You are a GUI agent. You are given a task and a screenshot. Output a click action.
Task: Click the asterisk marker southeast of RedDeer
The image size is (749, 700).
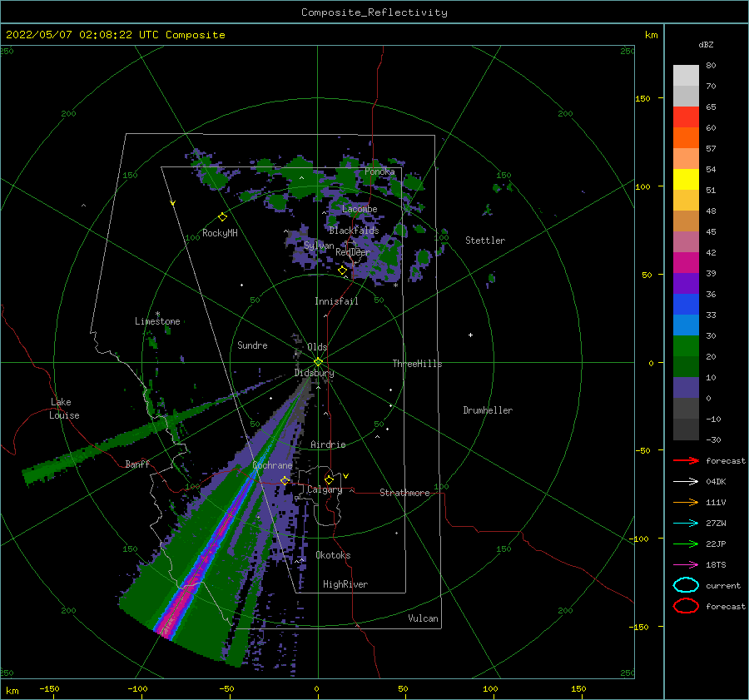pyautogui.click(x=395, y=285)
